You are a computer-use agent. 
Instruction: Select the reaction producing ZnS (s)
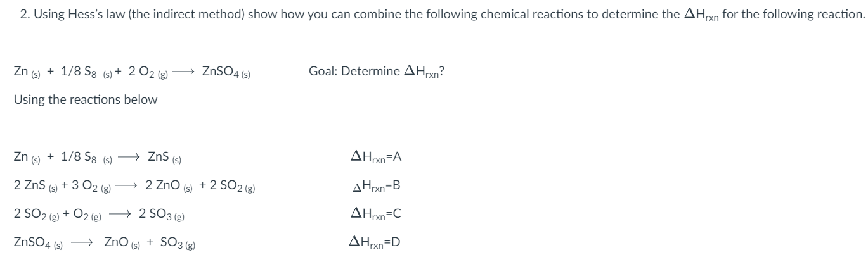coord(98,156)
